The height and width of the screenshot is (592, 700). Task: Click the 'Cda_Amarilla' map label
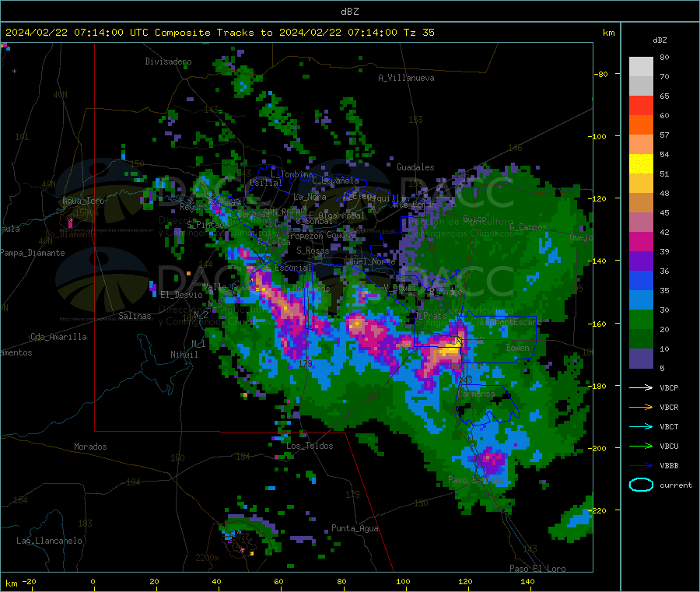click(x=58, y=337)
